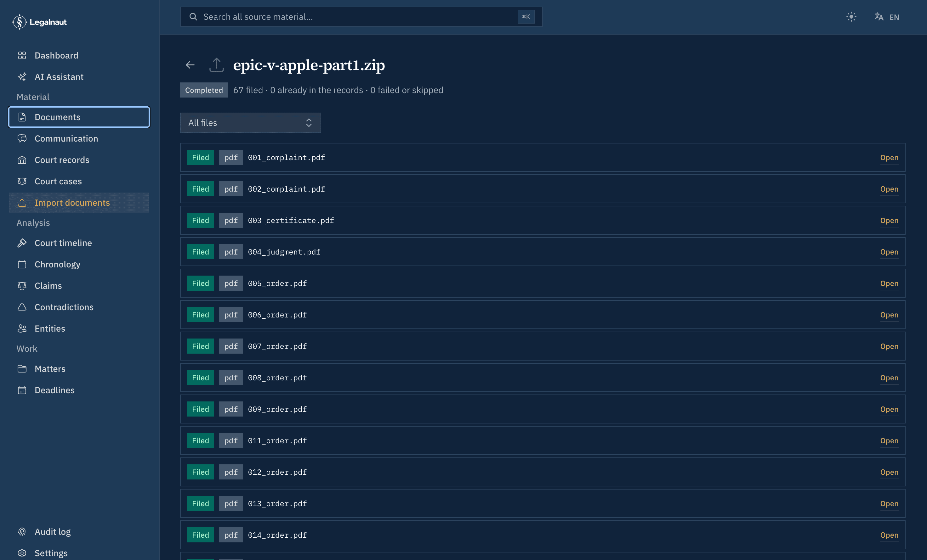
Task: Click the 012_order.pdf file name
Action: (277, 472)
